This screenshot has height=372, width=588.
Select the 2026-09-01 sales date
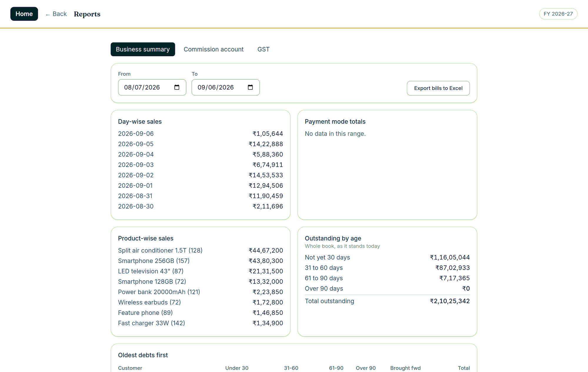point(135,186)
